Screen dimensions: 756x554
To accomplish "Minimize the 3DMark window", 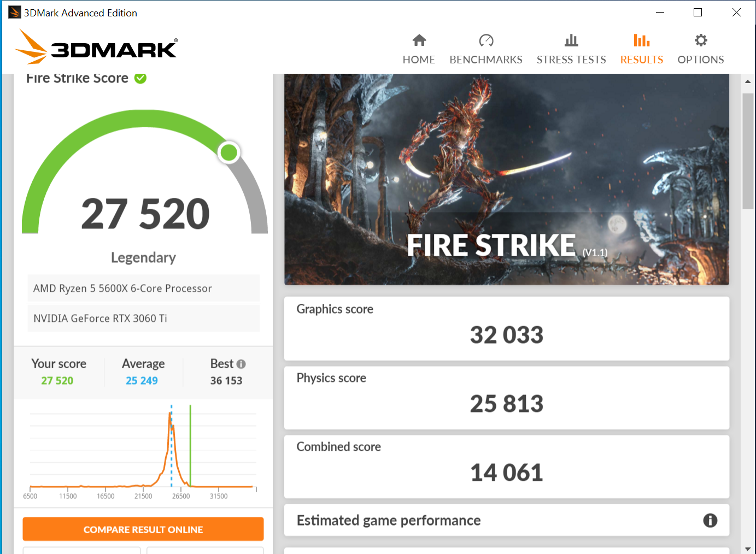I will [x=660, y=12].
